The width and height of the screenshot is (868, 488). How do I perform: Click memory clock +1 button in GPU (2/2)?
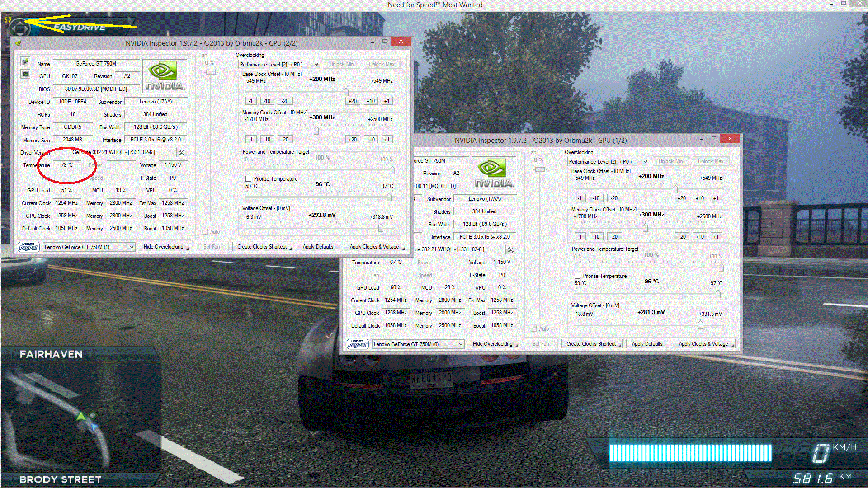387,140
